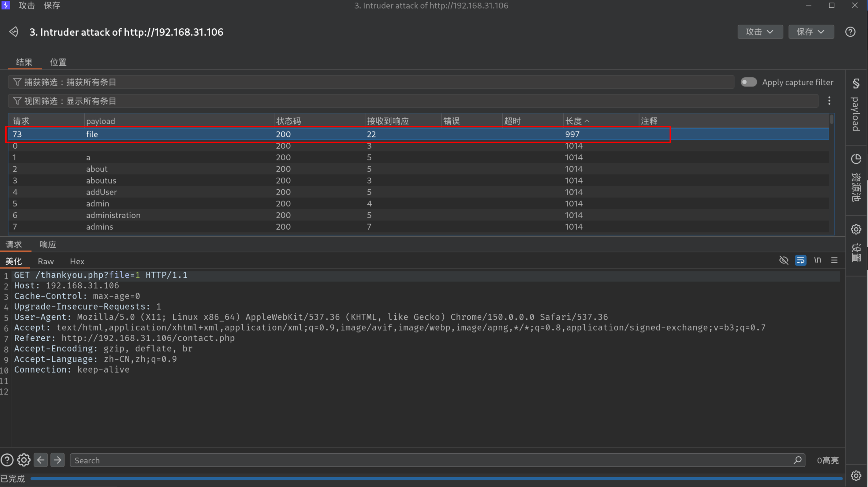Select the result row with payload addUser
868x487 pixels.
click(419, 192)
